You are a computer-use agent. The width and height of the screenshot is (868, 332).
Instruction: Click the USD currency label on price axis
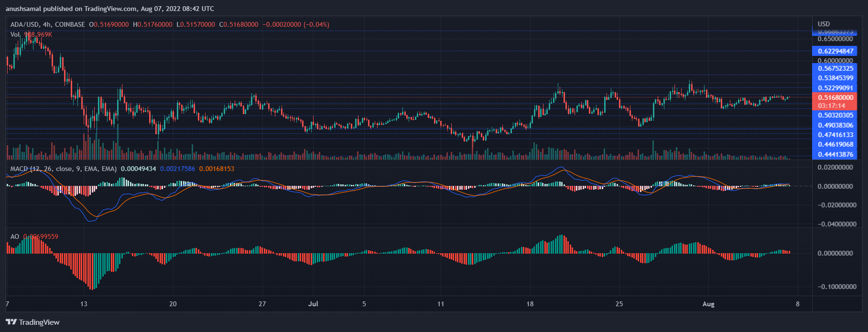[x=824, y=24]
